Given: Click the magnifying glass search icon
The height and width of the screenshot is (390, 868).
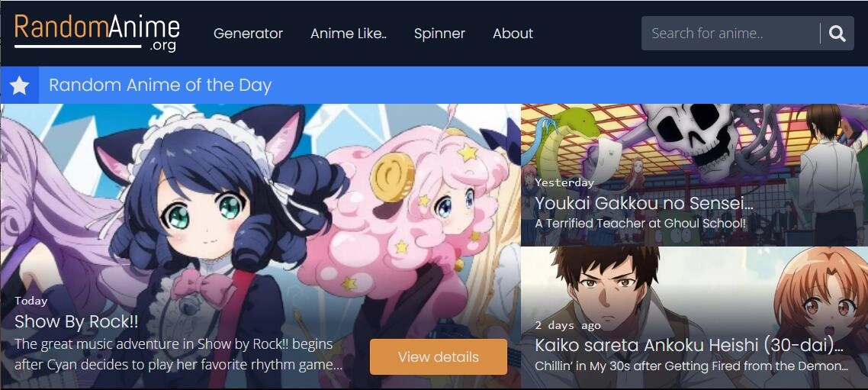Looking at the screenshot, I should (x=837, y=34).
